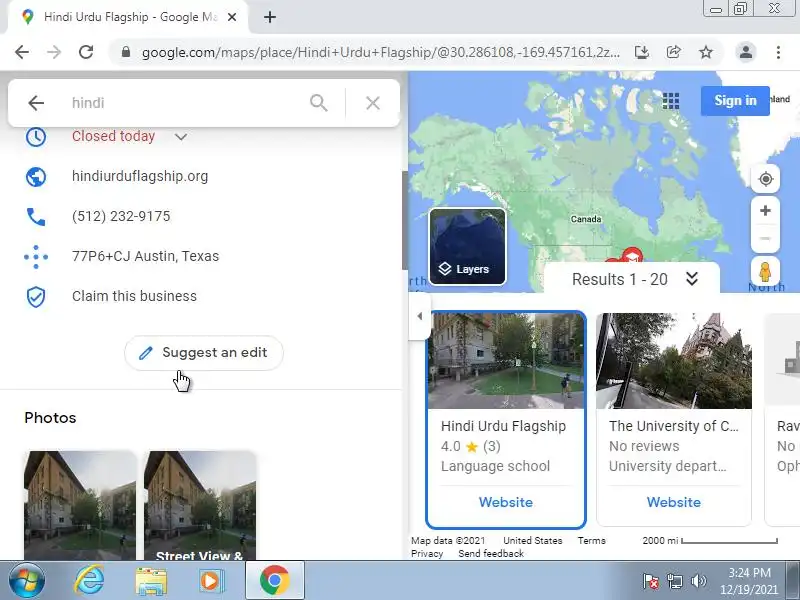Click the Maps search back arrow

[x=36, y=103]
